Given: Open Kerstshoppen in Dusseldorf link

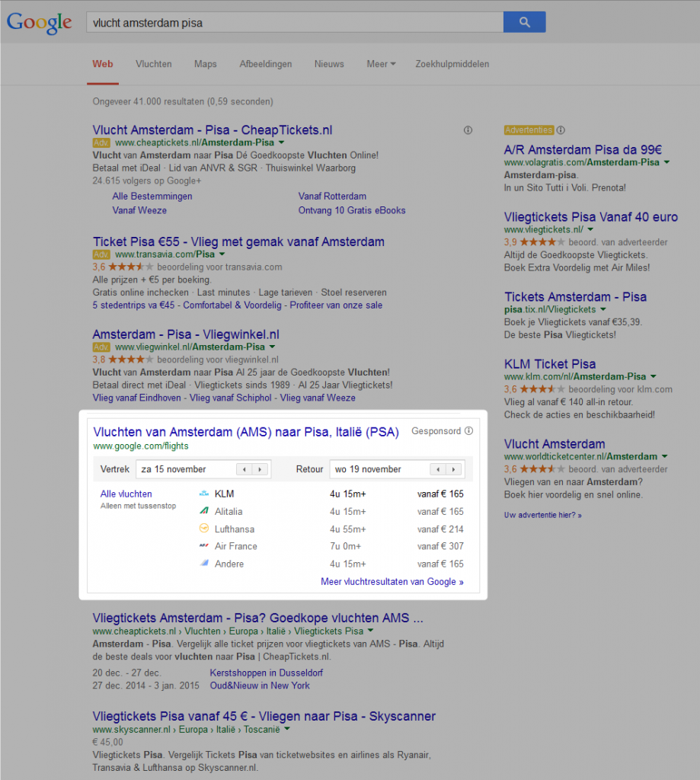Looking at the screenshot, I should pyautogui.click(x=266, y=673).
